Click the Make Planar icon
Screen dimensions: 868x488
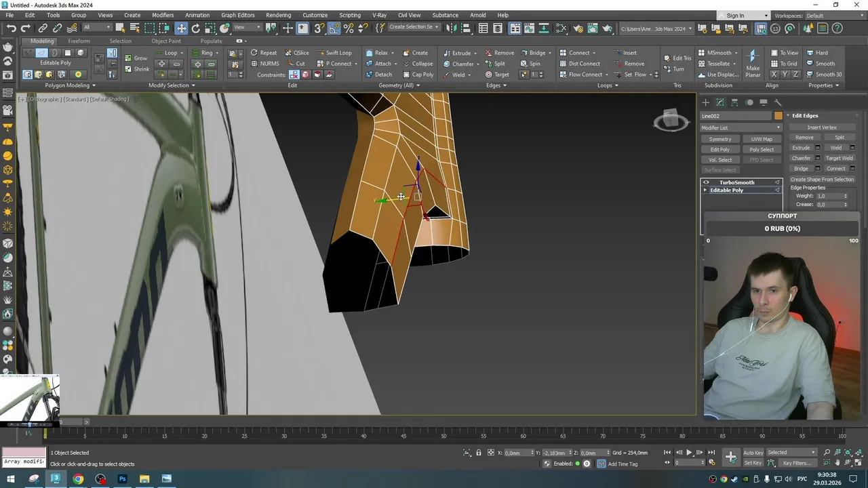752,57
